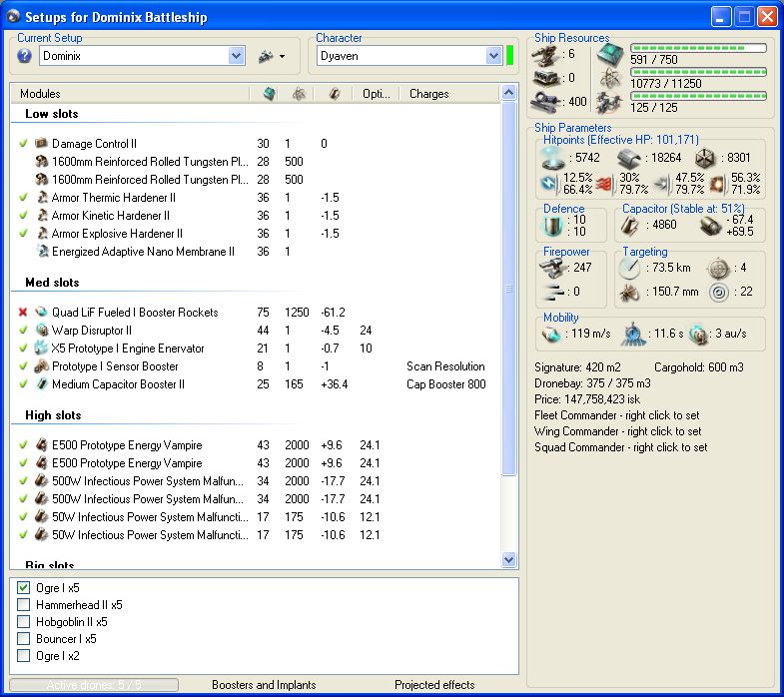Viewport: 784px width, 697px height.
Task: Open the Projected effects tab
Action: [x=434, y=685]
